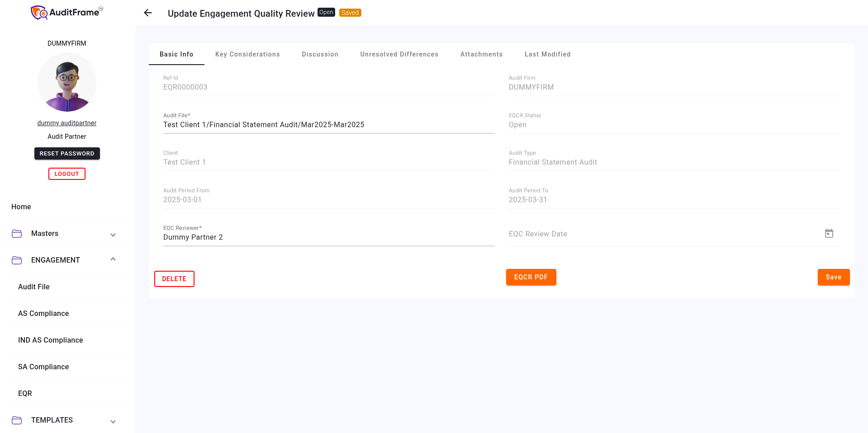868x433 pixels.
Task: Click the AuditFrame logo
Action: click(66, 12)
